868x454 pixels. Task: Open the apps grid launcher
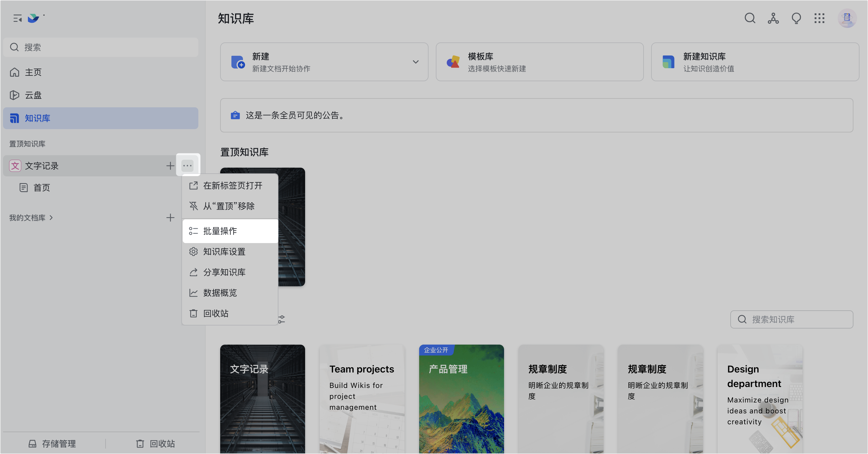click(x=819, y=18)
